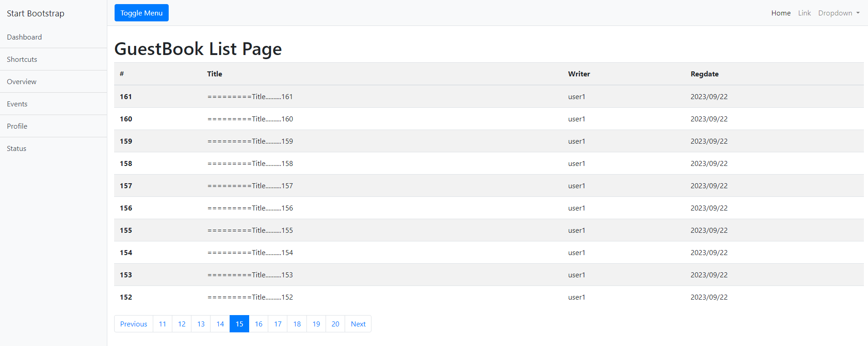Click the Start Bootstrap brand heading
This screenshot has width=868, height=346.
click(35, 13)
